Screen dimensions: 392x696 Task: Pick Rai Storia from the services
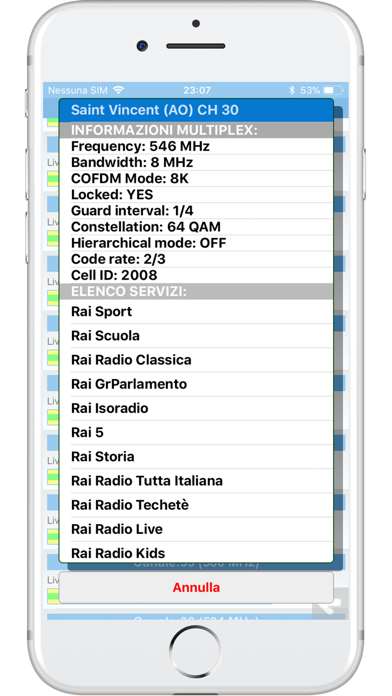point(196,457)
